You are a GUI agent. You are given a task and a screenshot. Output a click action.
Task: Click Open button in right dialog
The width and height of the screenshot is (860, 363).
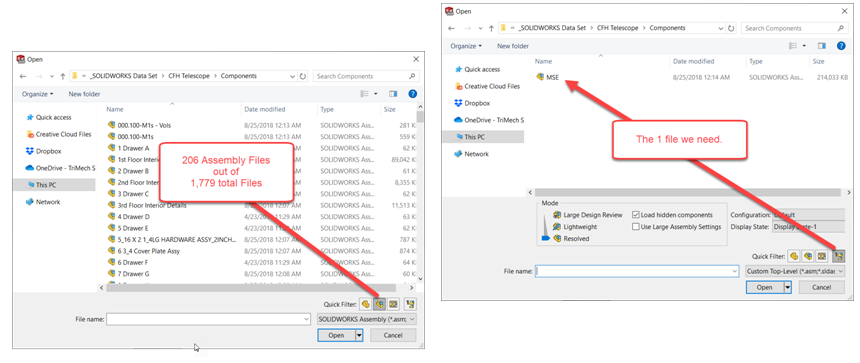click(765, 287)
